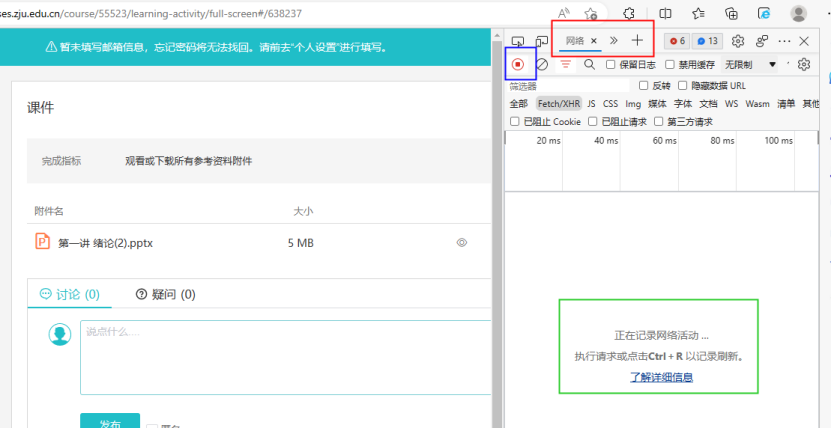Open browser profile avatar
This screenshot has height=429, width=831.
click(x=798, y=13)
